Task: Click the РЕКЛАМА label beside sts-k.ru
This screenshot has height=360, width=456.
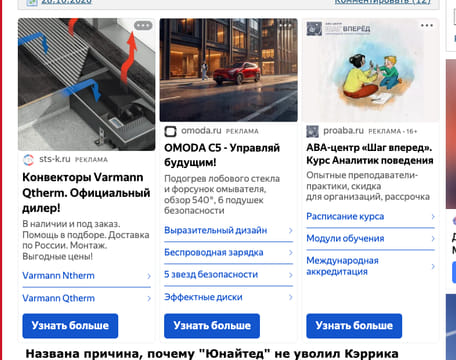Action: (x=91, y=160)
